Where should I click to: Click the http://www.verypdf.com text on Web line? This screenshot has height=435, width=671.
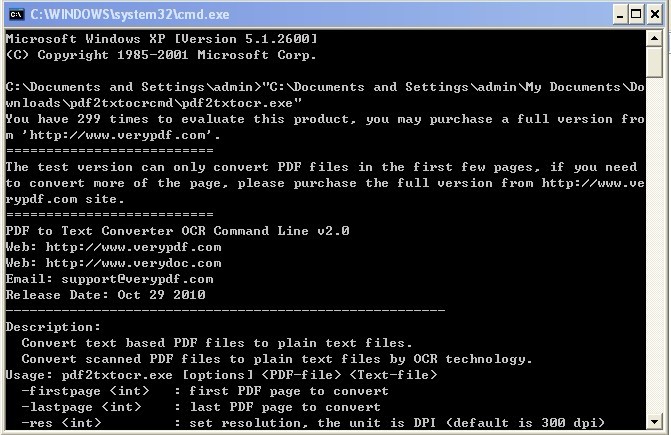tap(134, 247)
